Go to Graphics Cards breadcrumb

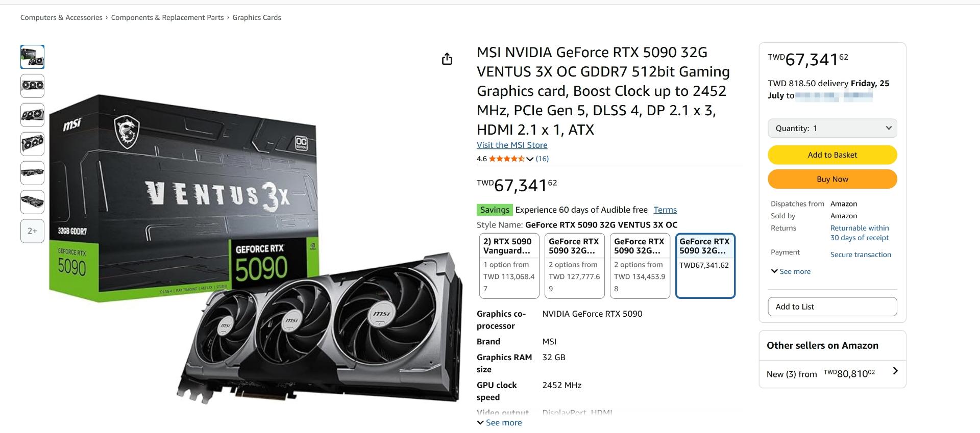coord(257,17)
